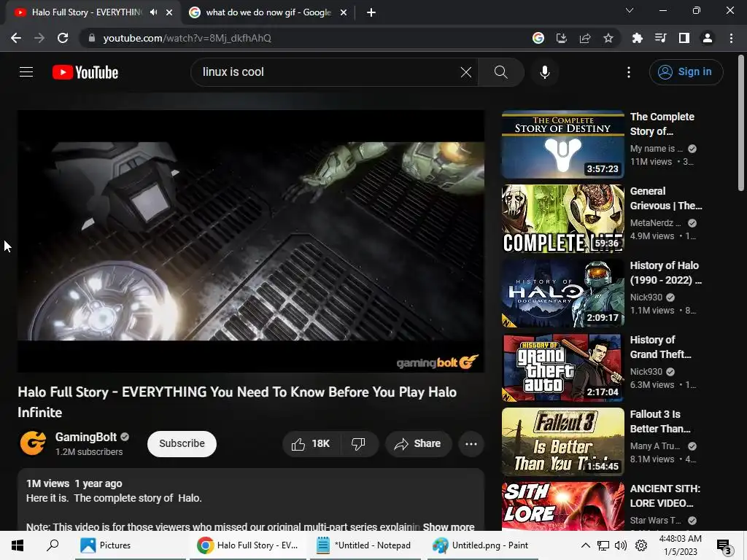Switch to Untitled.png - Paint in taskbar
Screen dimensions: 747x560
[483, 545]
